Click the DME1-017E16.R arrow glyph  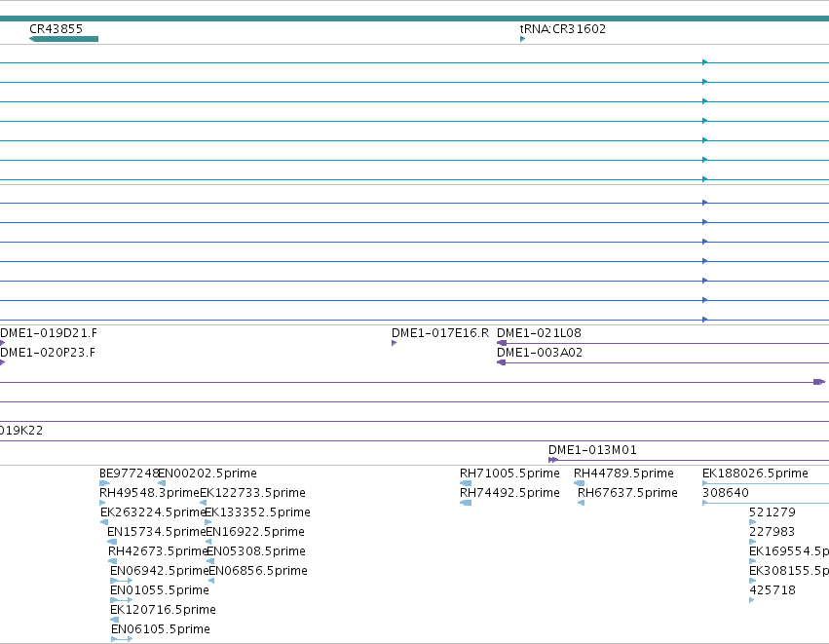point(394,343)
